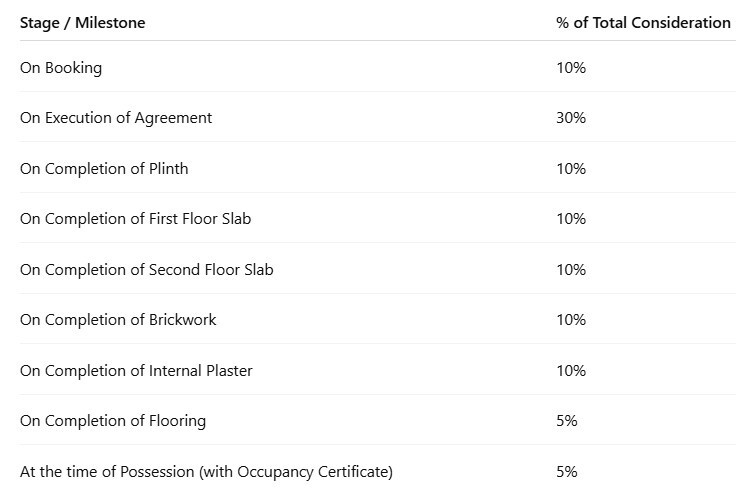
Task: Click On Completion of Flooring cell
Action: [x=113, y=421]
